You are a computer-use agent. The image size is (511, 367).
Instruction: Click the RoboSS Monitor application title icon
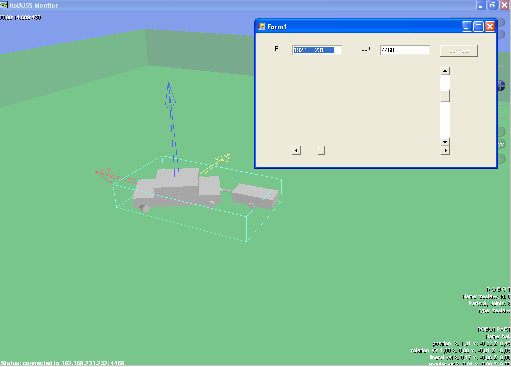4,5
